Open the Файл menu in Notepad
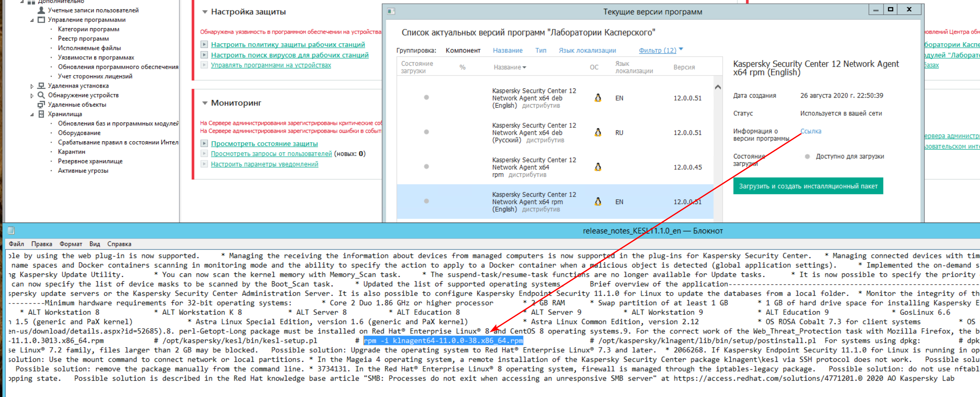 [16, 244]
